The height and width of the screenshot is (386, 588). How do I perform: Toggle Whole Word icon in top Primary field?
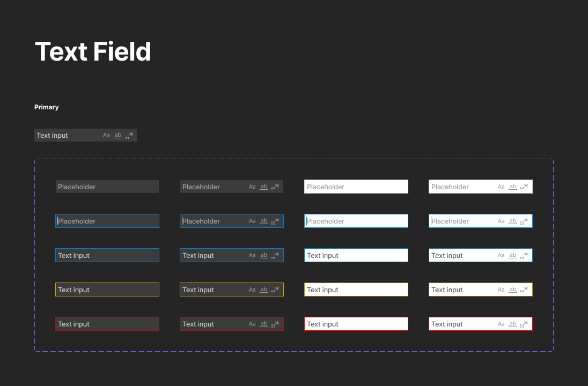click(x=117, y=136)
